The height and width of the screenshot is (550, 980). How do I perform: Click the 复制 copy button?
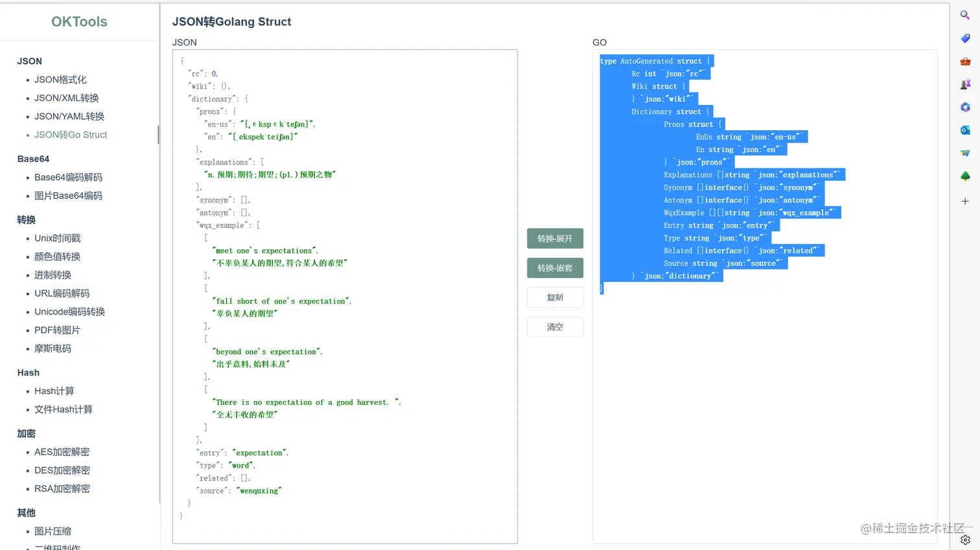pos(555,297)
